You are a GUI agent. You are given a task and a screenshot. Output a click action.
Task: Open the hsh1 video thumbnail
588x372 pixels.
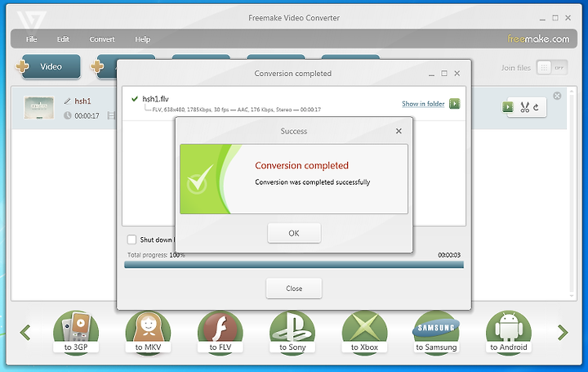point(39,107)
